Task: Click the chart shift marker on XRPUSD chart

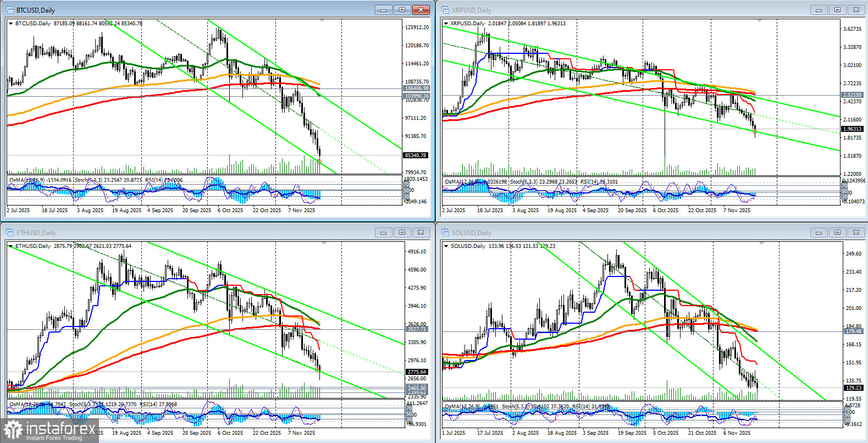Action: [x=759, y=21]
